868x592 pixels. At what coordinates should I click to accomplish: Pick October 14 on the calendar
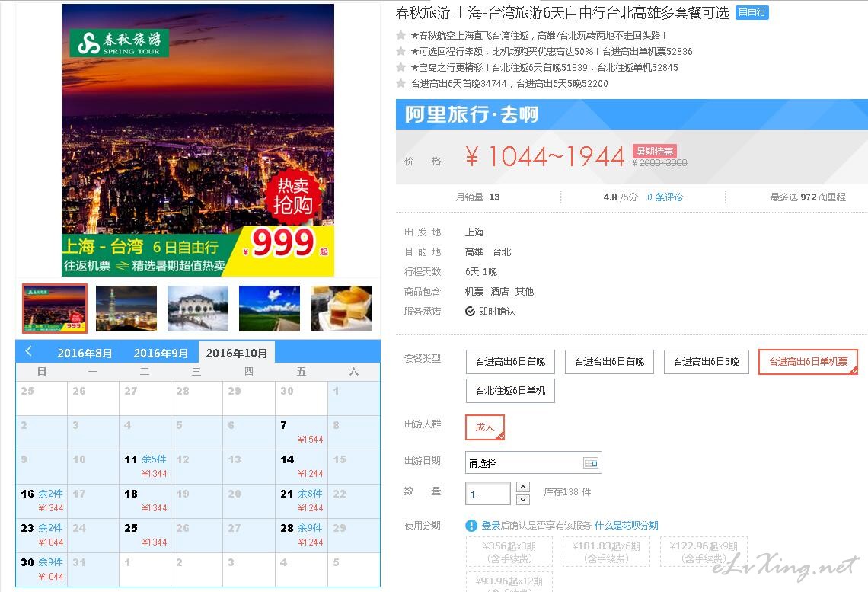click(302, 467)
